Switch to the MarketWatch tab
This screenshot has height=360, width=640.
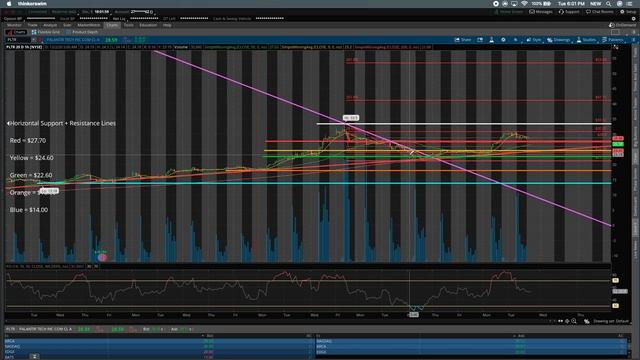coord(89,25)
